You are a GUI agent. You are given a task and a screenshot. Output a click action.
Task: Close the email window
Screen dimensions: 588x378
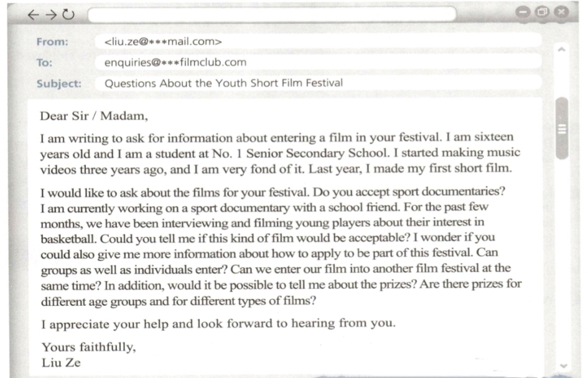[x=561, y=12]
